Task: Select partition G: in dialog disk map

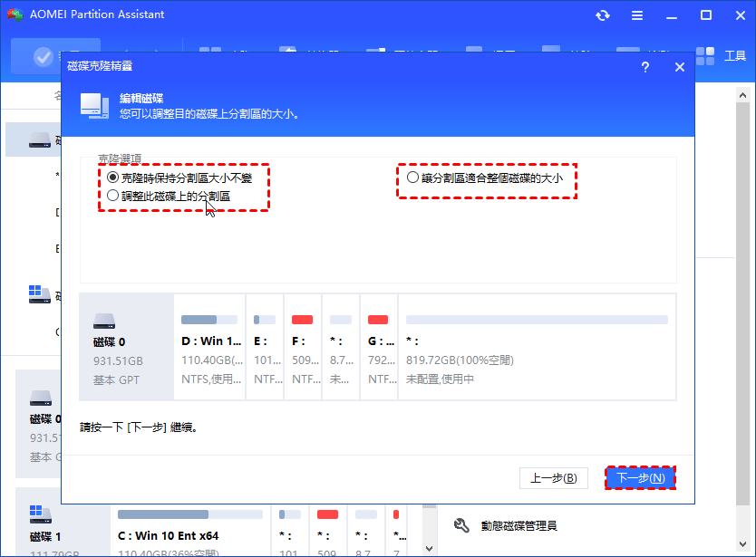Action: 379,347
